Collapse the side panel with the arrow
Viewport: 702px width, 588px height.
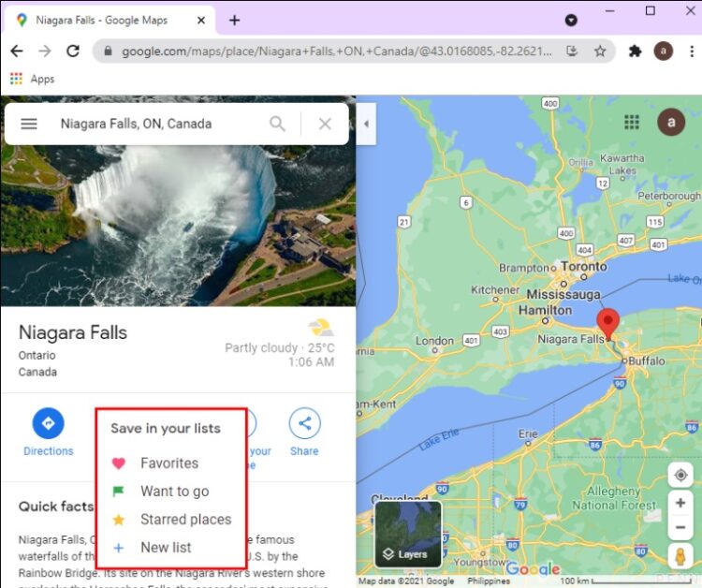pos(366,124)
